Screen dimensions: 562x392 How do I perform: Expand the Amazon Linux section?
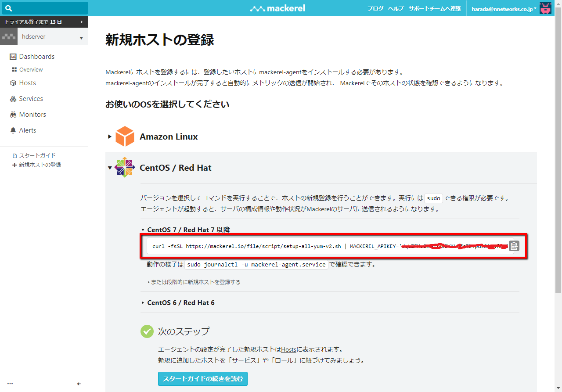pyautogui.click(x=169, y=137)
